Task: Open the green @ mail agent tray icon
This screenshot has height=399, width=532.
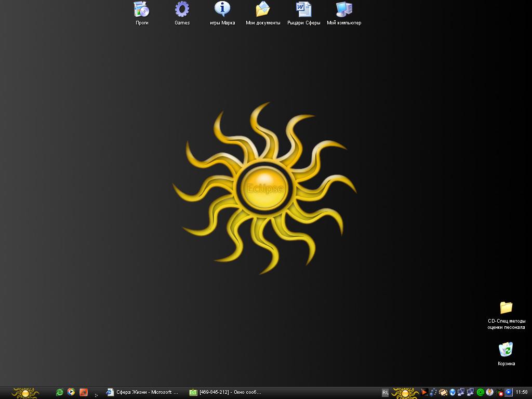Action: pyautogui.click(x=480, y=393)
